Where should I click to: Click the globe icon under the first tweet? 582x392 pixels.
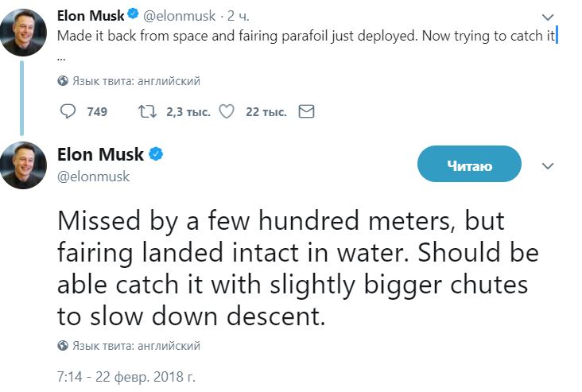(x=63, y=81)
